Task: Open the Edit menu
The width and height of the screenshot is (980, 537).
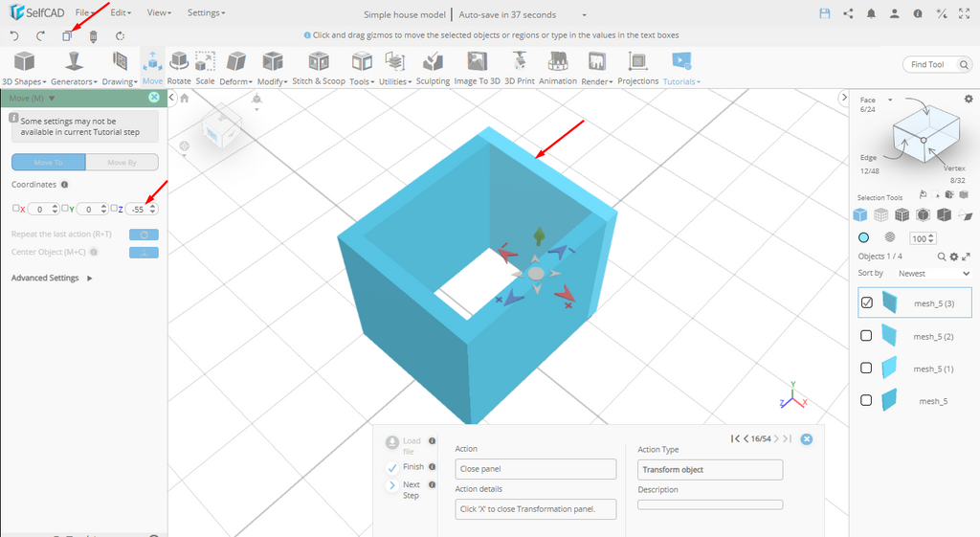Action: coord(122,12)
